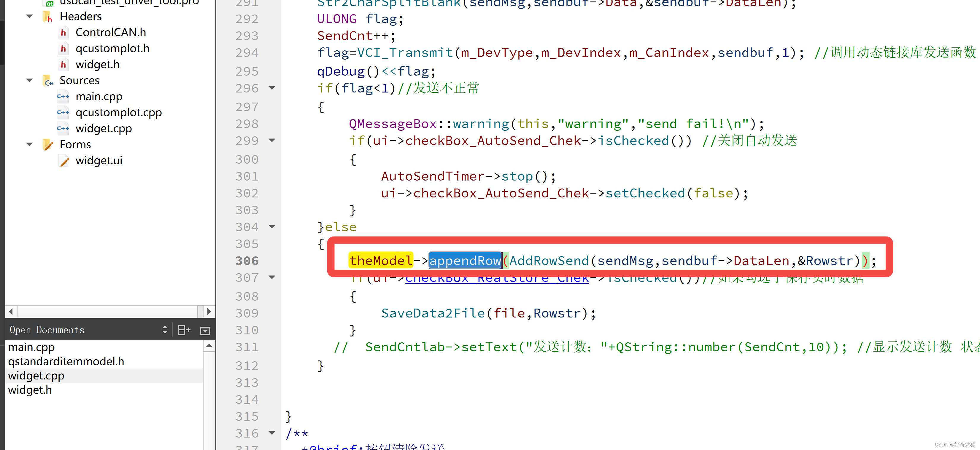Collapse the Sources folder tree node

29,81
